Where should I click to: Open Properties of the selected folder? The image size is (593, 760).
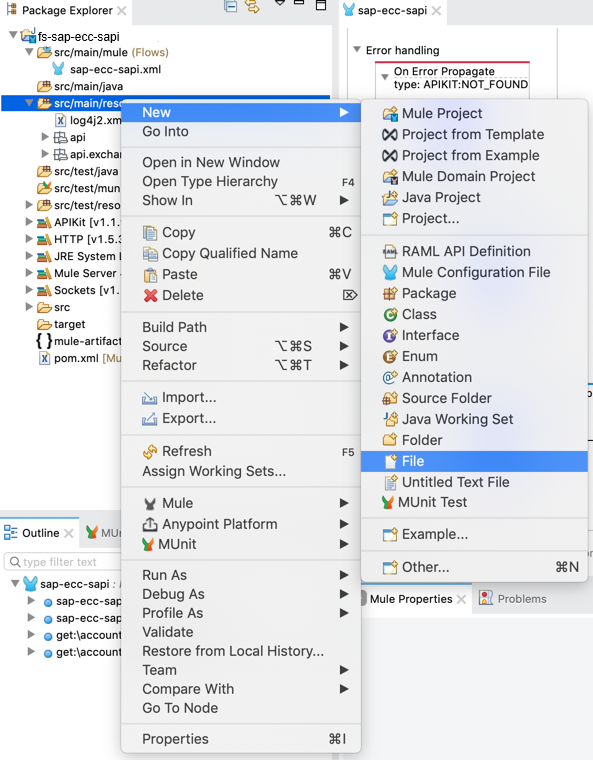coord(240,739)
